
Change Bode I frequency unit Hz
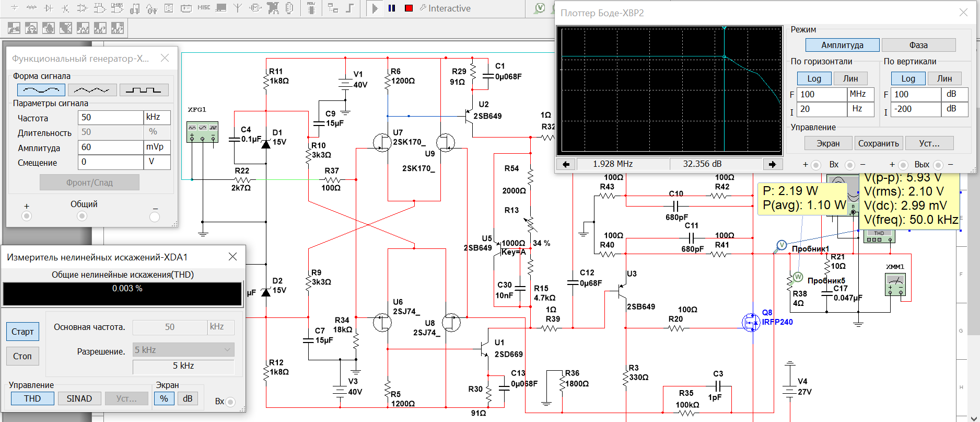[861, 109]
